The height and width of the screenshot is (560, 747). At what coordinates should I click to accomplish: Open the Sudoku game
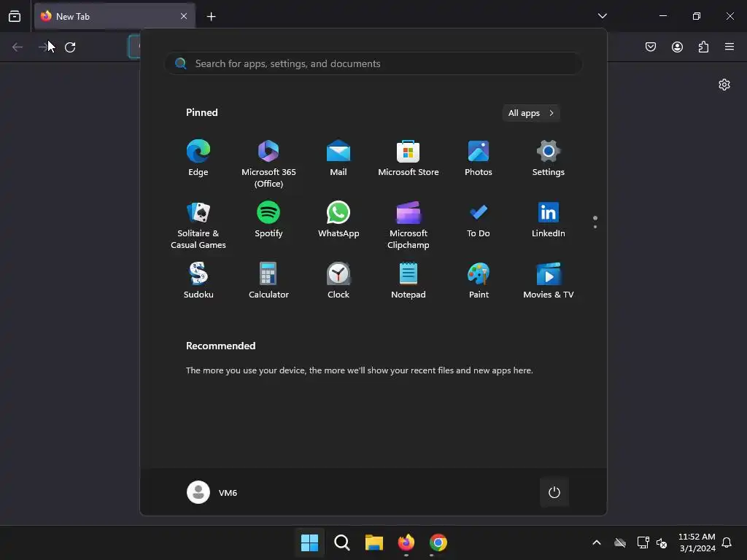[x=198, y=281]
